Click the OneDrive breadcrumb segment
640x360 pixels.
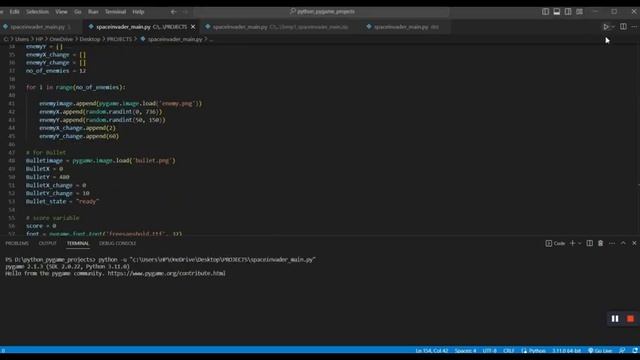(x=61, y=39)
